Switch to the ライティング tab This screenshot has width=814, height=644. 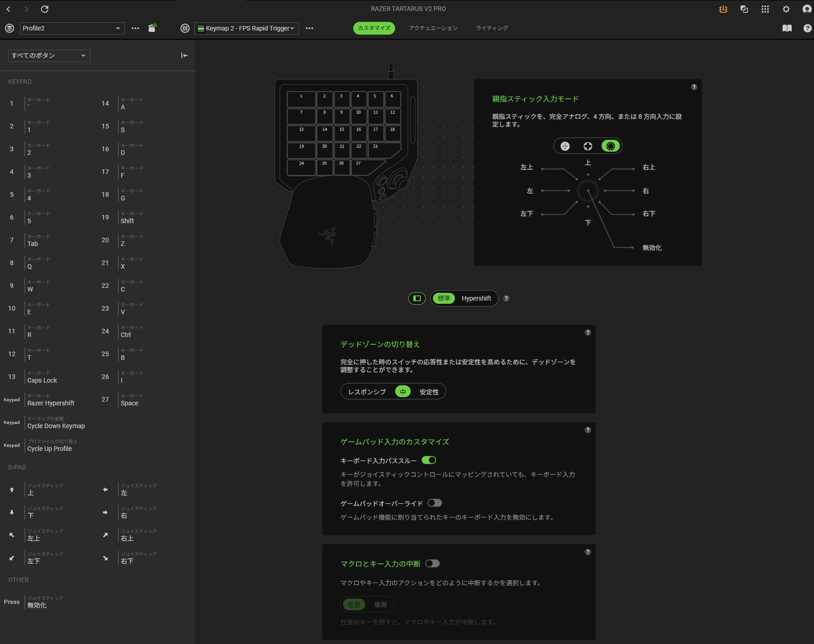tap(492, 28)
